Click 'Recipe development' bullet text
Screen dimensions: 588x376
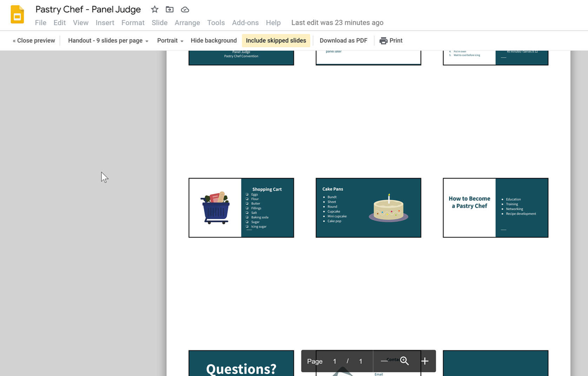(521, 214)
